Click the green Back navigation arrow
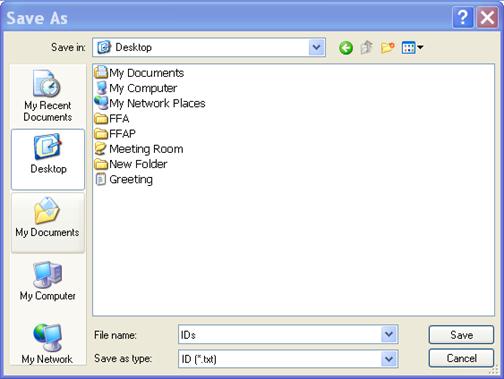 346,48
